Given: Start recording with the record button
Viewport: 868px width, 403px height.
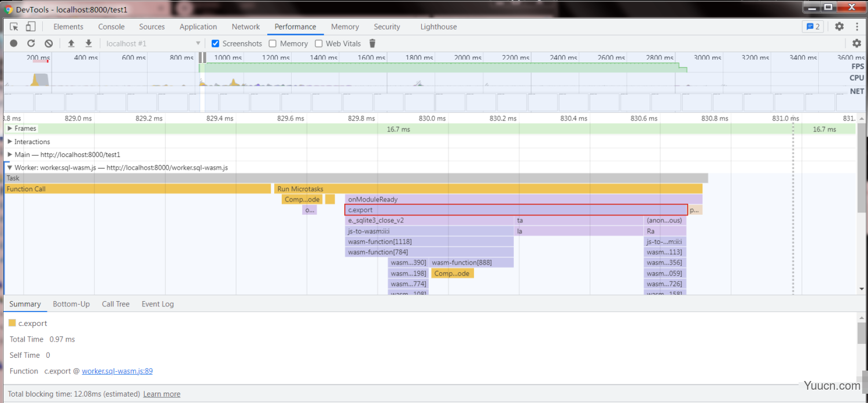Looking at the screenshot, I should click(x=14, y=43).
